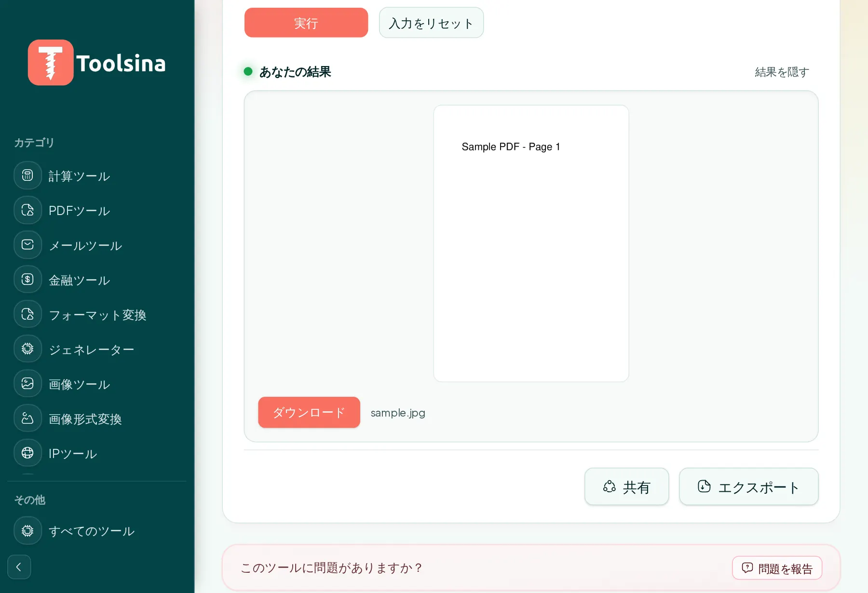Click the Toolsina logo icon
This screenshot has height=593, width=868.
51,63
